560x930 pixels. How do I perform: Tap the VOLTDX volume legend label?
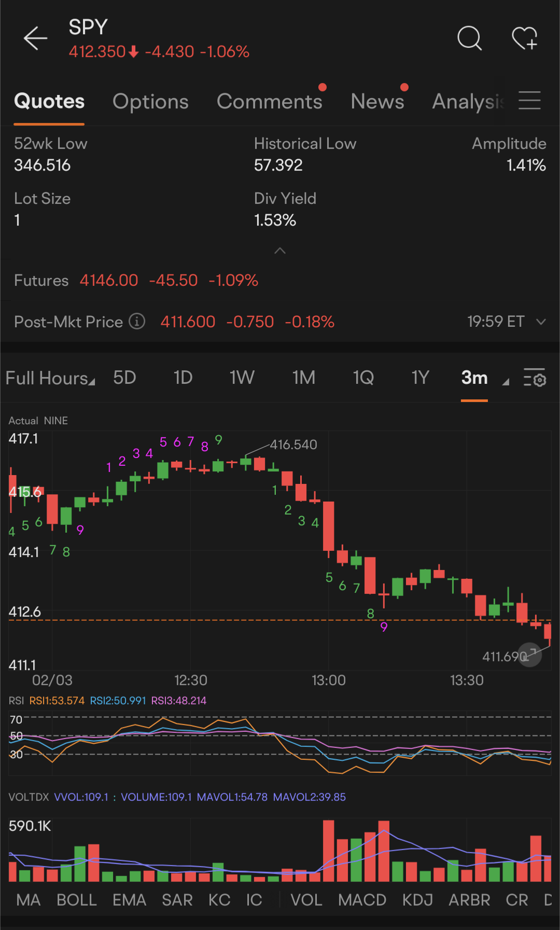tap(29, 797)
